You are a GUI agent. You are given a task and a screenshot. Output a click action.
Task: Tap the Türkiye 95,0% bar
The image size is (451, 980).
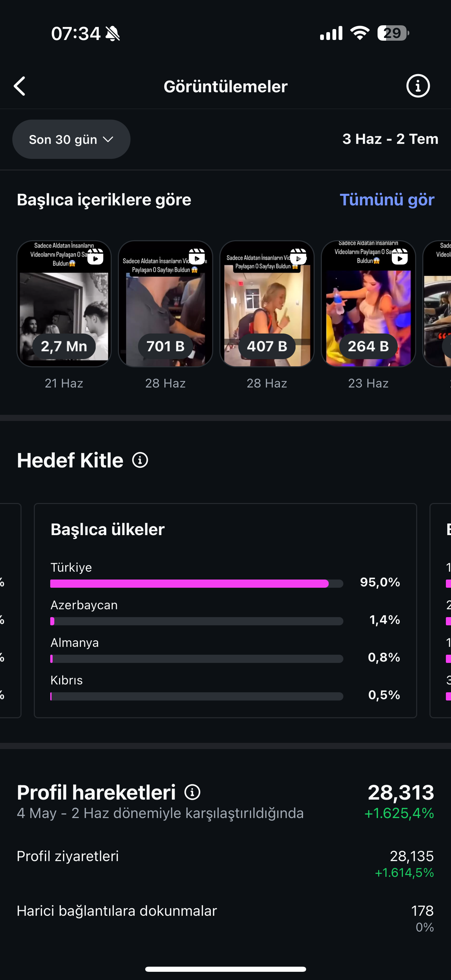(x=196, y=584)
